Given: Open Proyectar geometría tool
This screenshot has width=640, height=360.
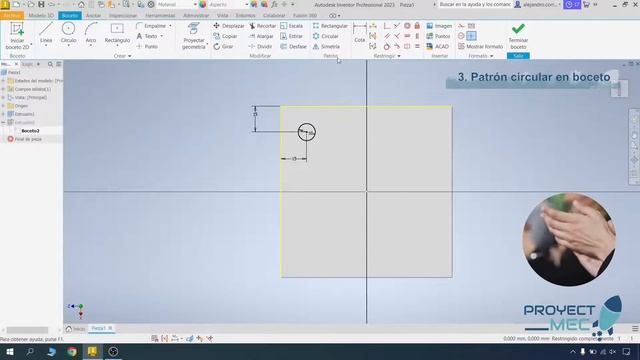Looking at the screenshot, I should 193,36.
